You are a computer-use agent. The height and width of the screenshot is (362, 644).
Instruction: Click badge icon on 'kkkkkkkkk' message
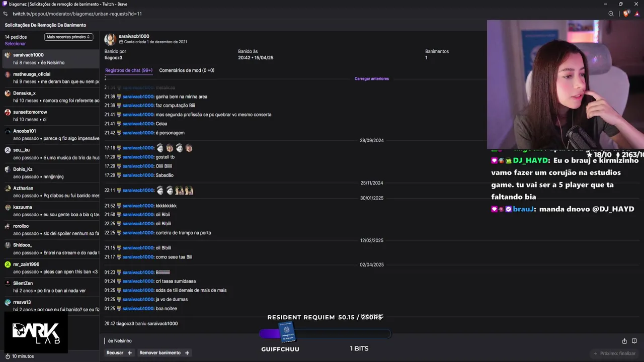tap(119, 206)
